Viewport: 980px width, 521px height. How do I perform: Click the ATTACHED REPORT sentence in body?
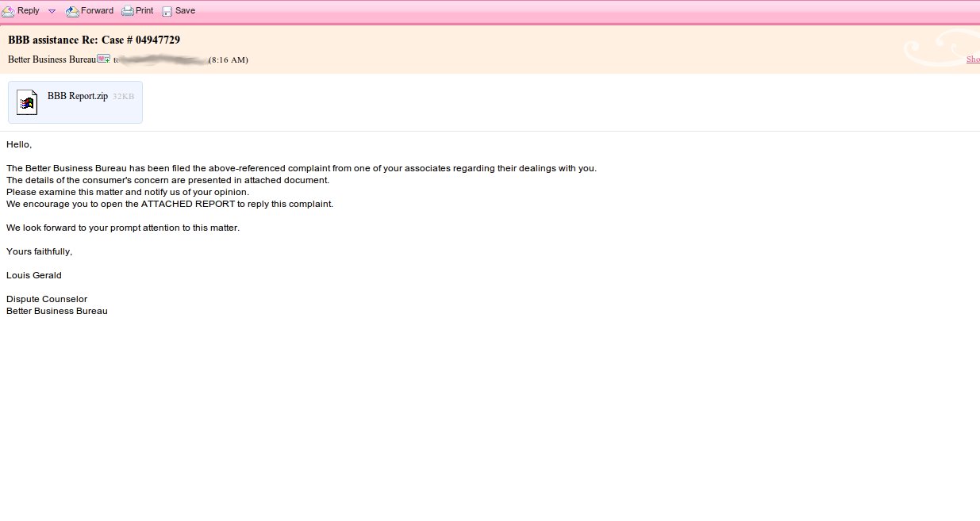click(x=170, y=204)
